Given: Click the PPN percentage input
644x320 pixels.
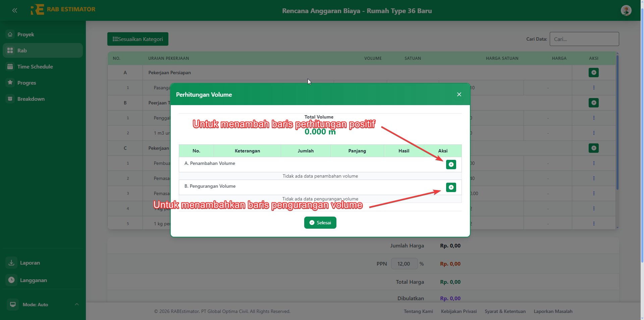Looking at the screenshot, I should click(404, 264).
